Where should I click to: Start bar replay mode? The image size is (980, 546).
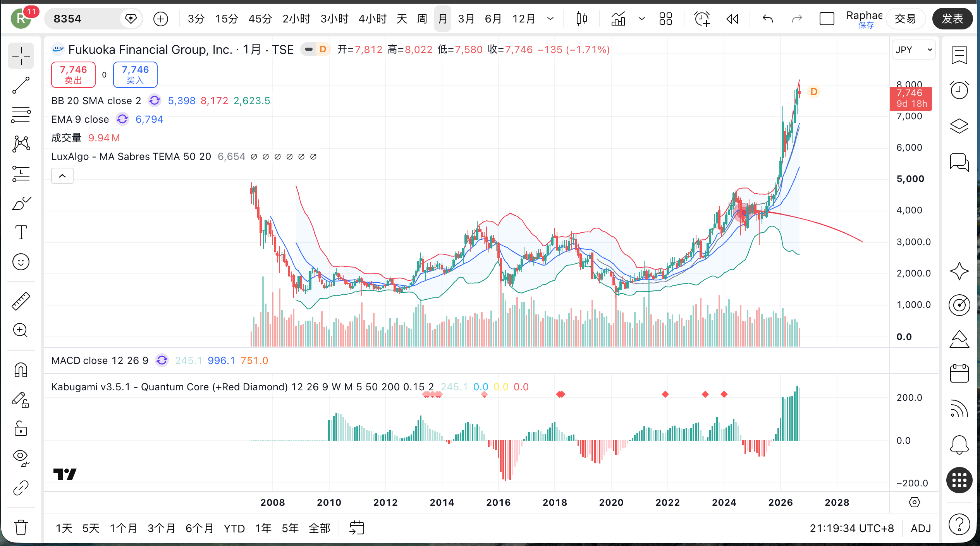click(732, 19)
